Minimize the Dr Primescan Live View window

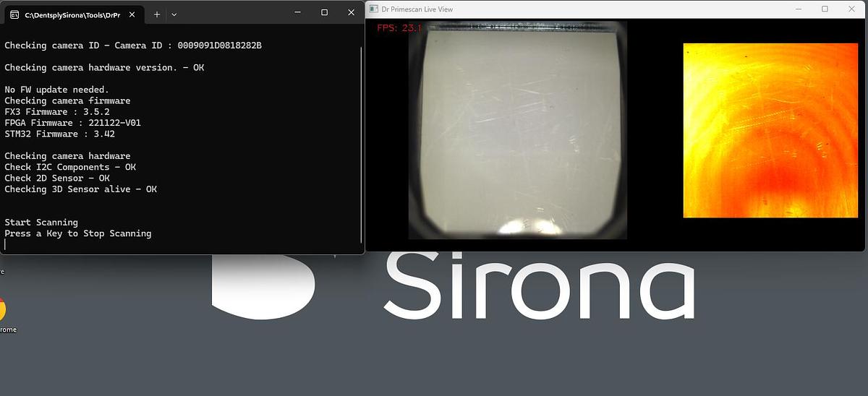pos(798,9)
